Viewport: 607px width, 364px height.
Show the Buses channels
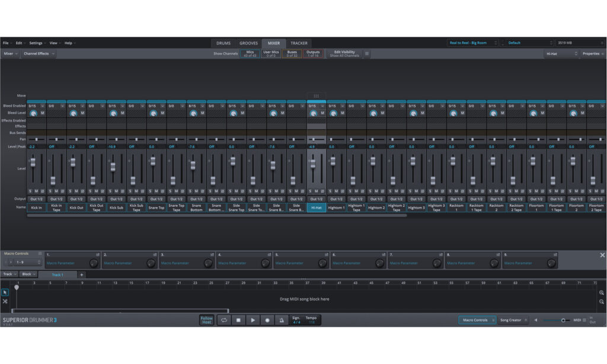(292, 54)
